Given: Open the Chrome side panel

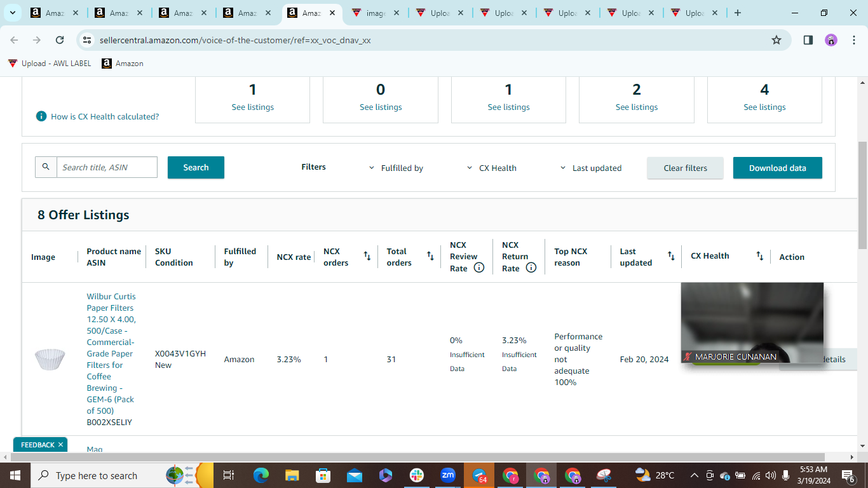Looking at the screenshot, I should click(808, 40).
